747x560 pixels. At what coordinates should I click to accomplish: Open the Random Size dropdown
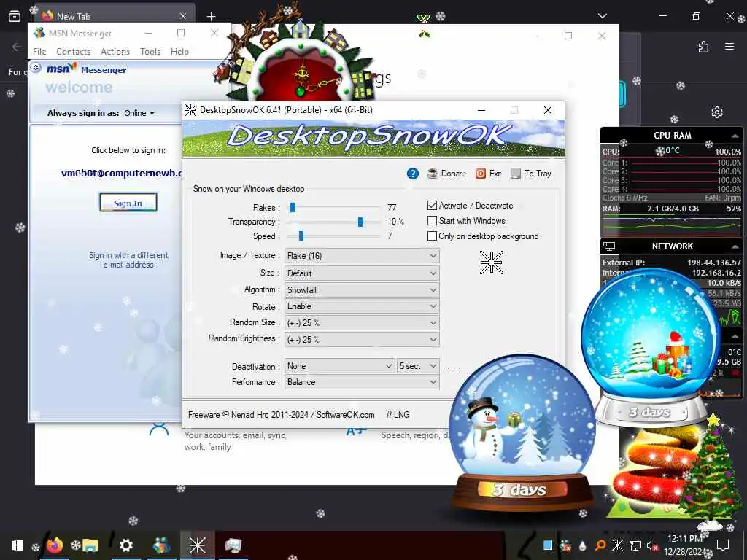click(362, 323)
